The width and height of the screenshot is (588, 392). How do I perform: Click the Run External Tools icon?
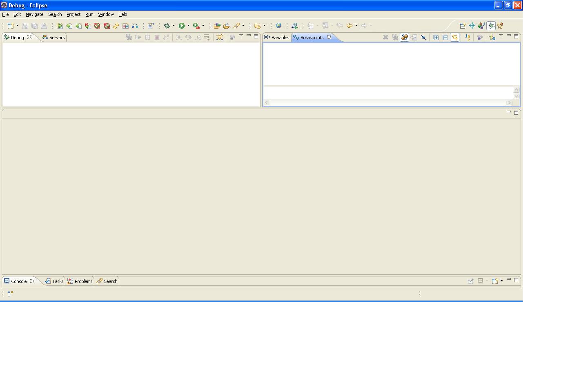click(196, 26)
